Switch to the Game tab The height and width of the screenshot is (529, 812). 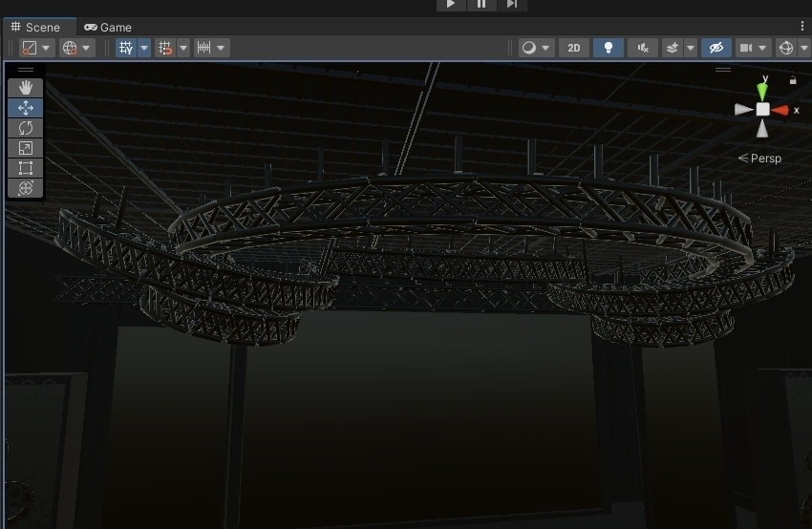click(x=108, y=27)
